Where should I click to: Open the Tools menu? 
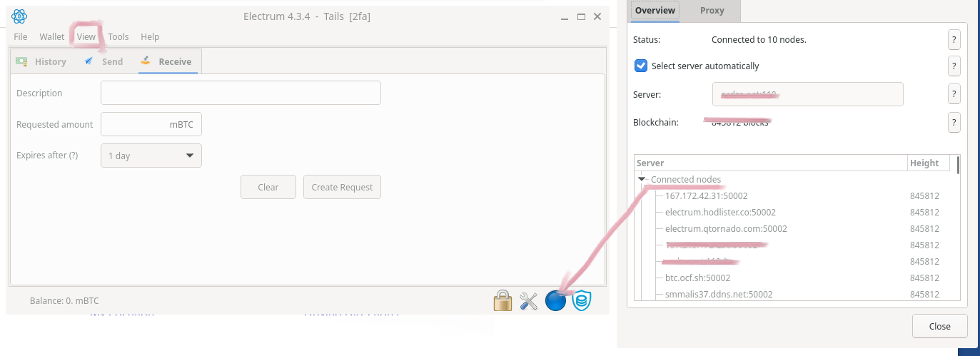[118, 36]
